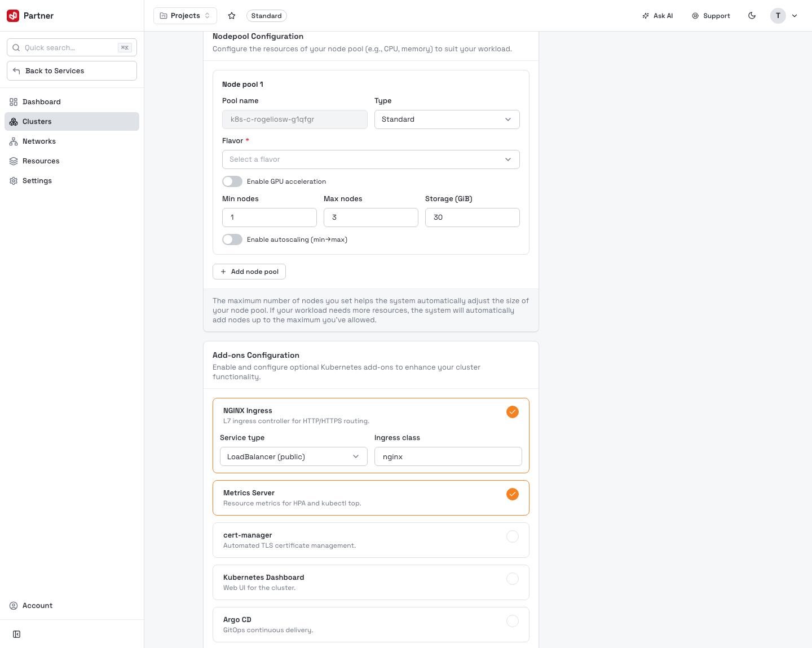The image size is (812, 648).
Task: Click the Ingress class field
Action: (448, 456)
